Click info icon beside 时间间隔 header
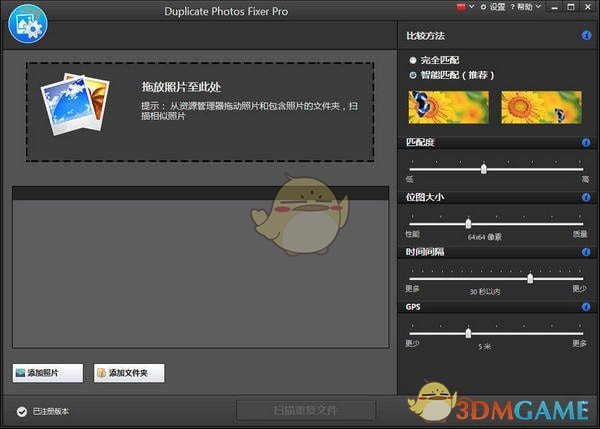 click(586, 252)
